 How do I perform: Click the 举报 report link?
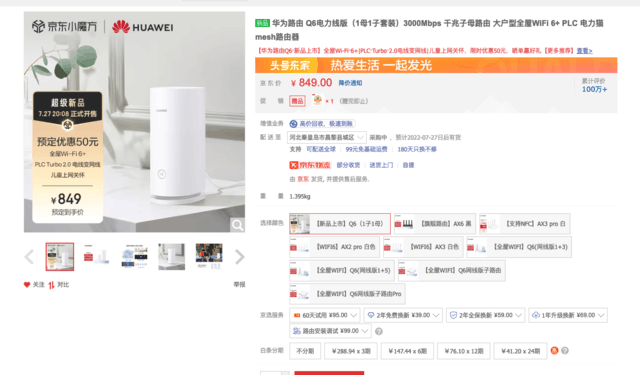239,284
